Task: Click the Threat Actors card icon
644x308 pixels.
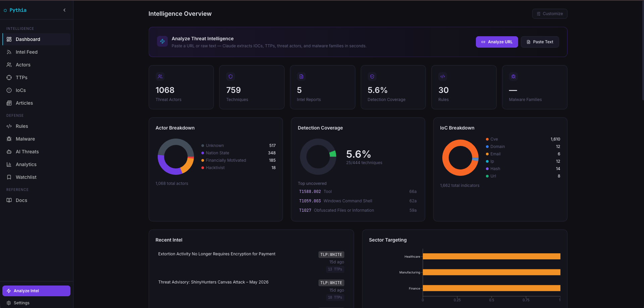Action: tap(160, 76)
